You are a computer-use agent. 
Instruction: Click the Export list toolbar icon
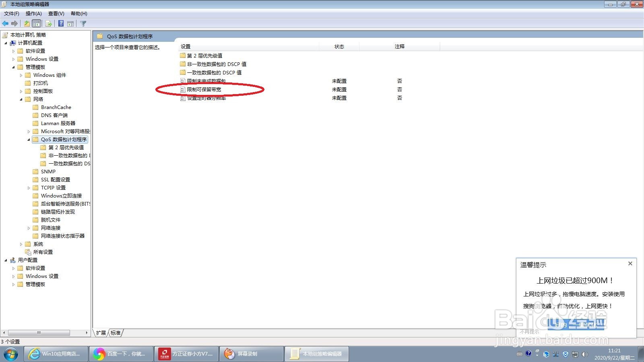pyautogui.click(x=49, y=24)
